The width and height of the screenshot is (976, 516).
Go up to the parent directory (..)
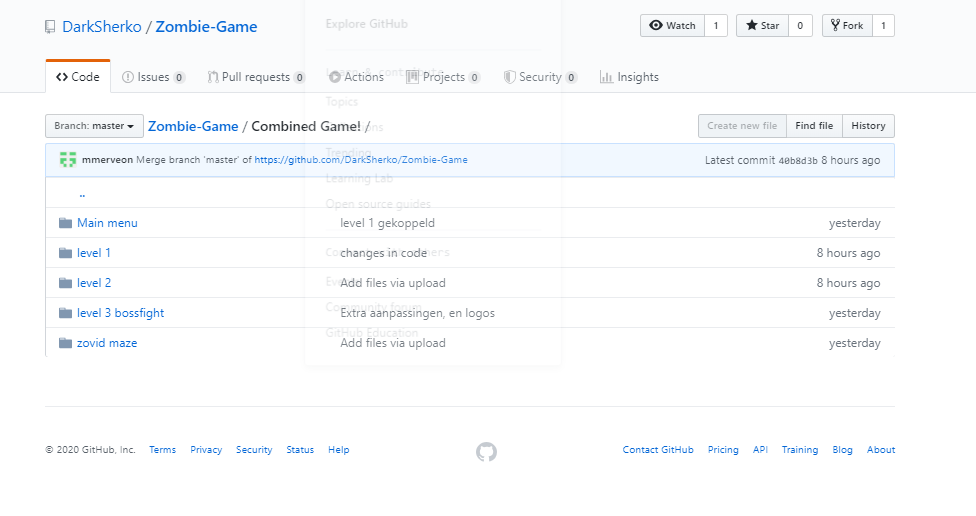click(82, 194)
